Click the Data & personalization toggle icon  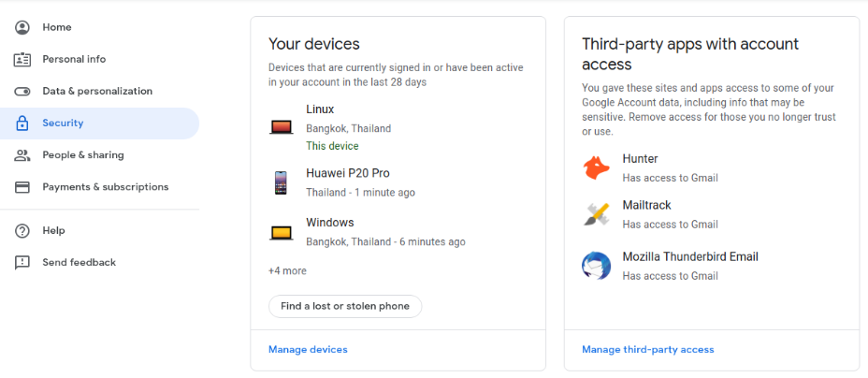(22, 92)
